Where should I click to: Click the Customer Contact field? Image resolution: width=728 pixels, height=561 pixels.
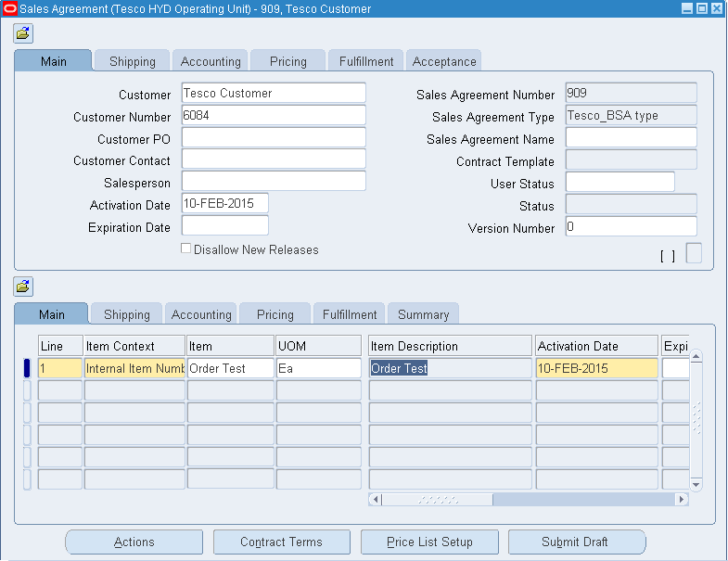coord(274,159)
